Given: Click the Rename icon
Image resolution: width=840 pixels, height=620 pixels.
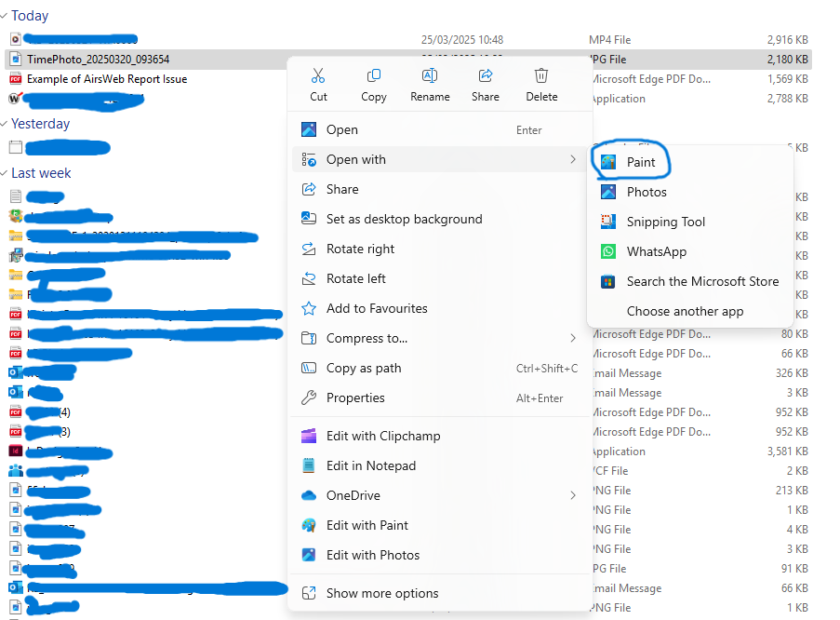Looking at the screenshot, I should coord(430,75).
